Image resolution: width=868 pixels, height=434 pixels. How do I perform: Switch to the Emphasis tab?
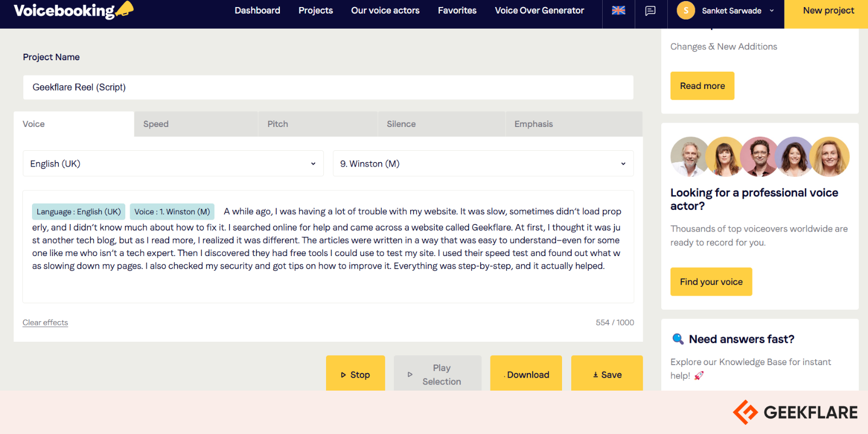pyautogui.click(x=574, y=124)
